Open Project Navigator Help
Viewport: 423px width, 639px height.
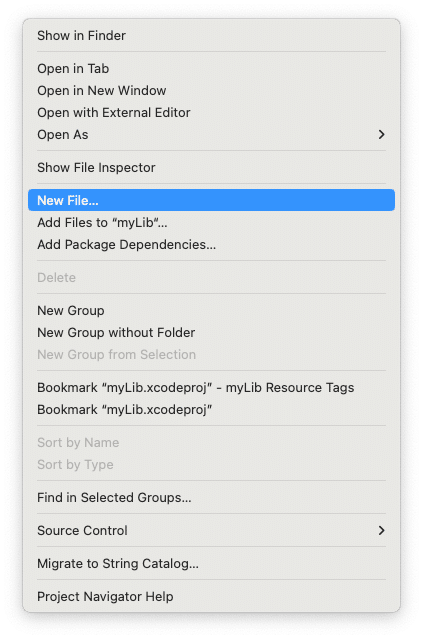pyautogui.click(x=211, y=597)
